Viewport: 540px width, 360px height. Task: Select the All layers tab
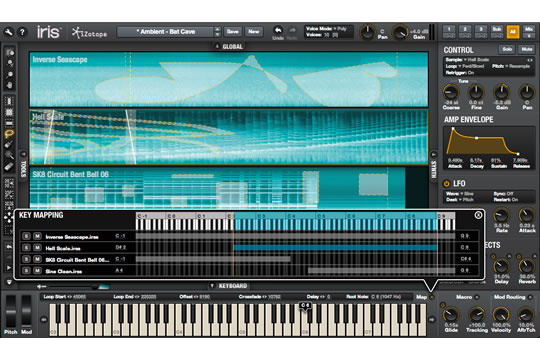(513, 32)
